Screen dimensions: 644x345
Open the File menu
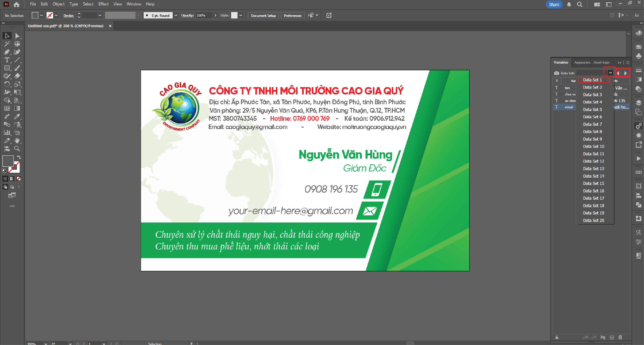33,4
